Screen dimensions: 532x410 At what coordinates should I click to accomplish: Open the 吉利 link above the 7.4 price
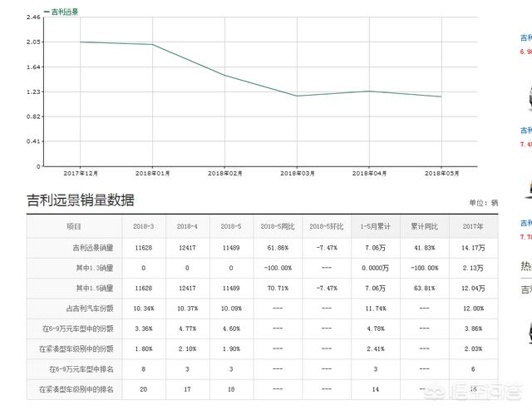525,131
